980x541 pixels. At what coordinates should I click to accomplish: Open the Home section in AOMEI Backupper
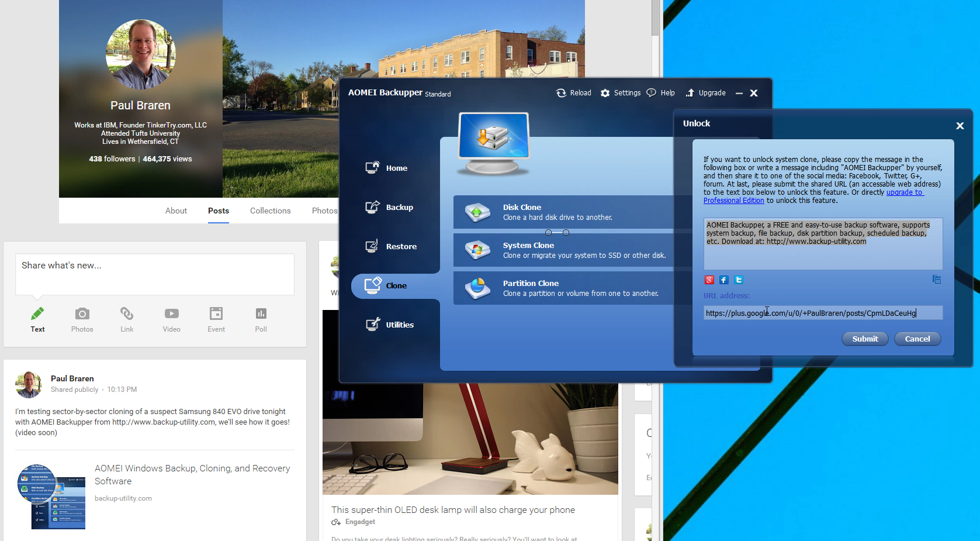coord(386,168)
